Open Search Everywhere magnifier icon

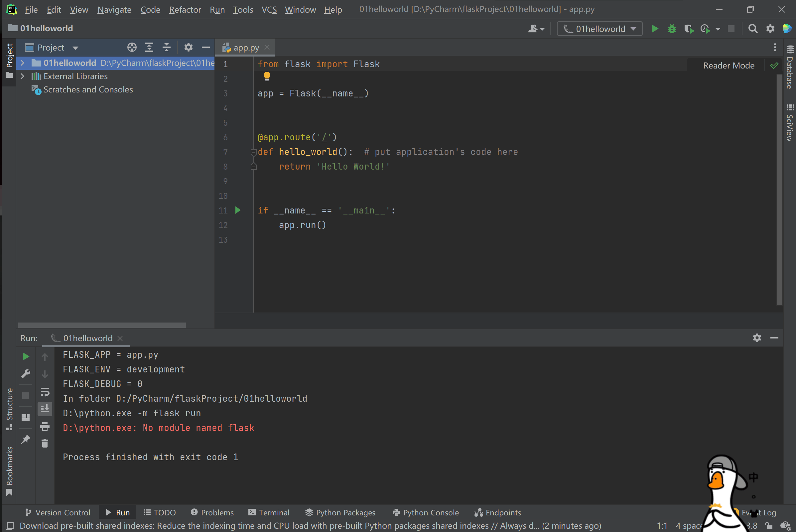752,29
